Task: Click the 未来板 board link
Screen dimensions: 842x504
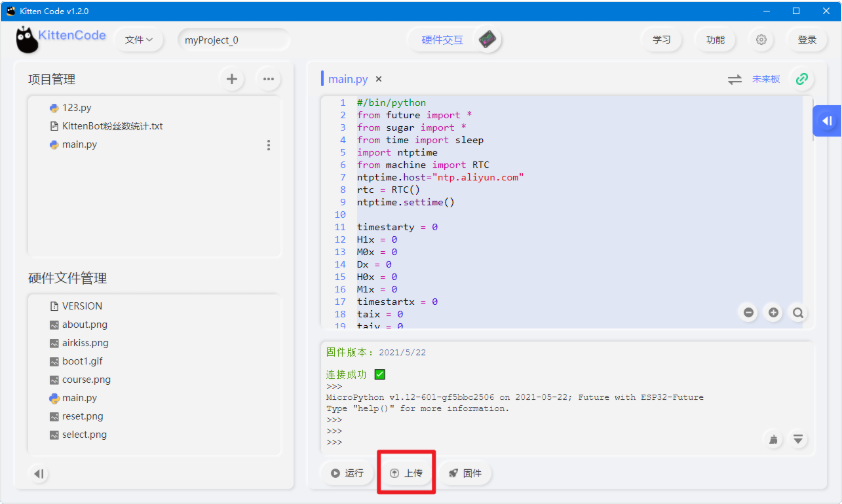Action: pos(766,79)
